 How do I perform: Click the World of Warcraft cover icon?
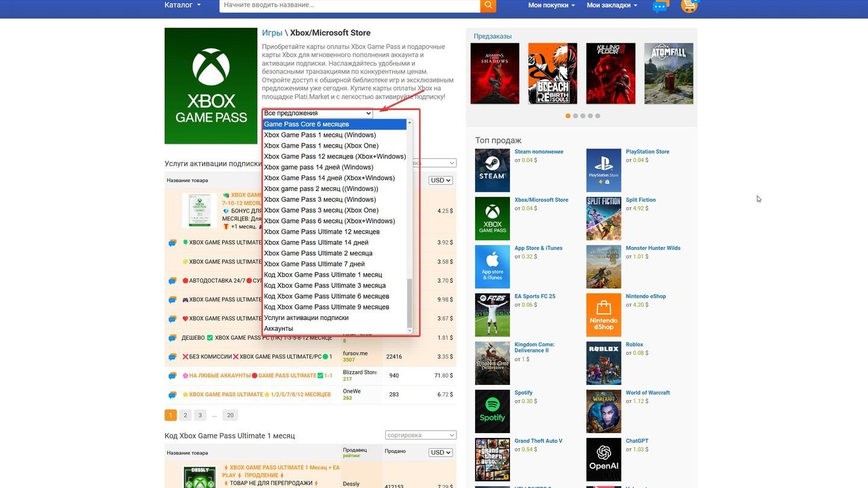[603, 411]
